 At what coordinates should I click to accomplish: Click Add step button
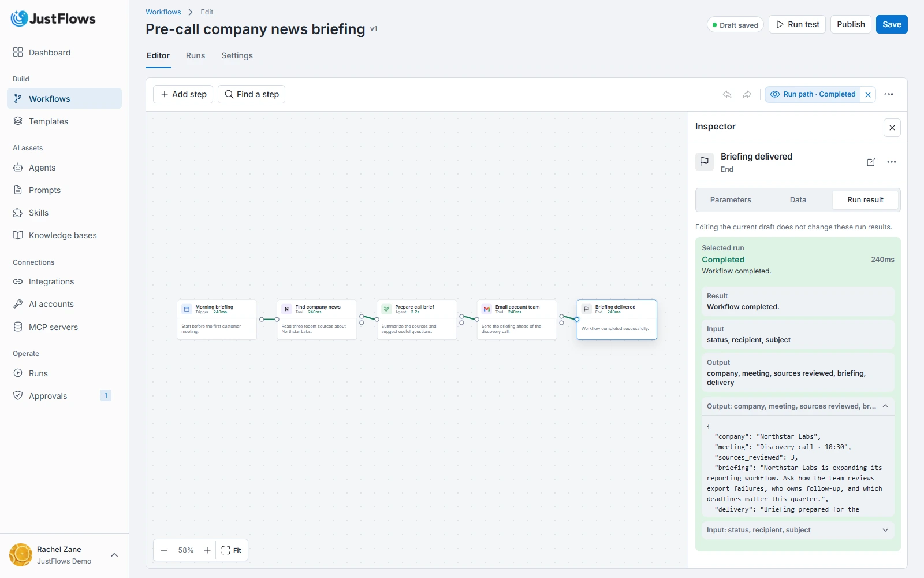click(183, 94)
